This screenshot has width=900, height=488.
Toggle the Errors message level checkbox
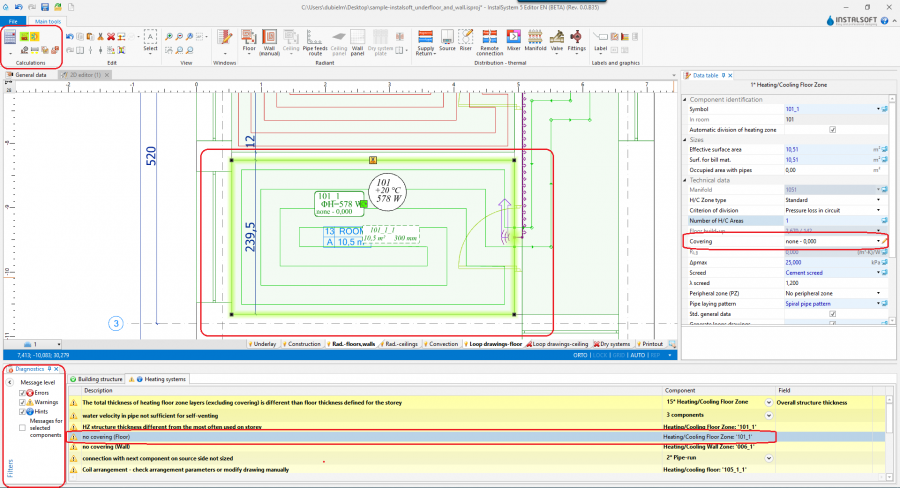point(23,393)
